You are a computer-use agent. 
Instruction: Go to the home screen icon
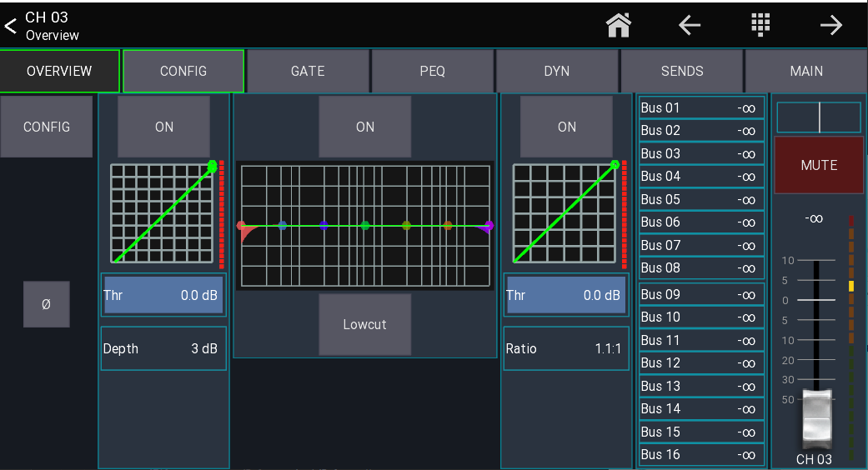coord(618,26)
